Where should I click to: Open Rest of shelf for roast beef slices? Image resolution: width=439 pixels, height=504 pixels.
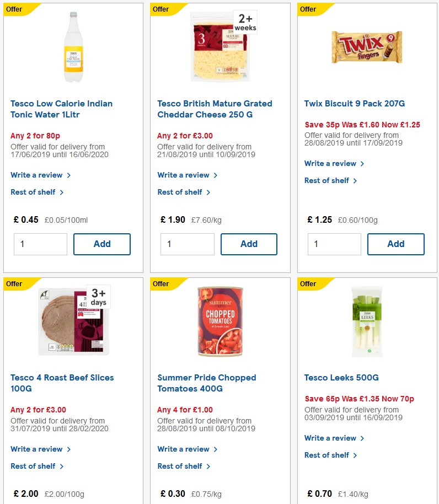pos(33,466)
